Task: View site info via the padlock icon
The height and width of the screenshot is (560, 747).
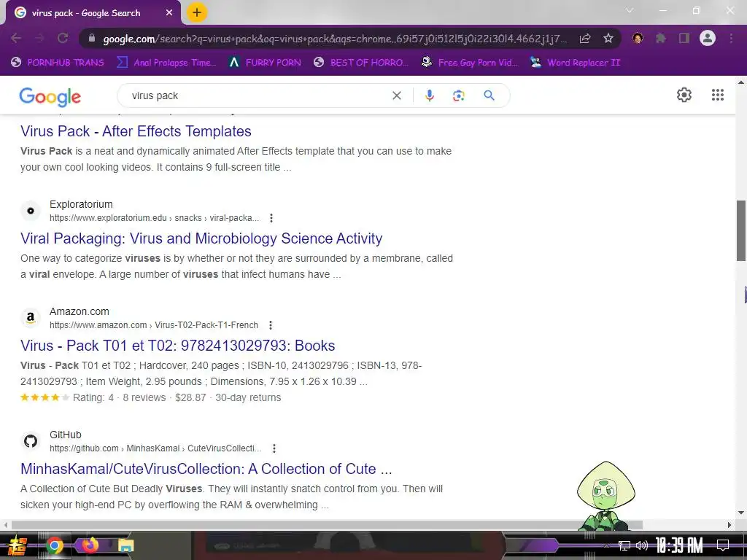Action: [x=92, y=38]
